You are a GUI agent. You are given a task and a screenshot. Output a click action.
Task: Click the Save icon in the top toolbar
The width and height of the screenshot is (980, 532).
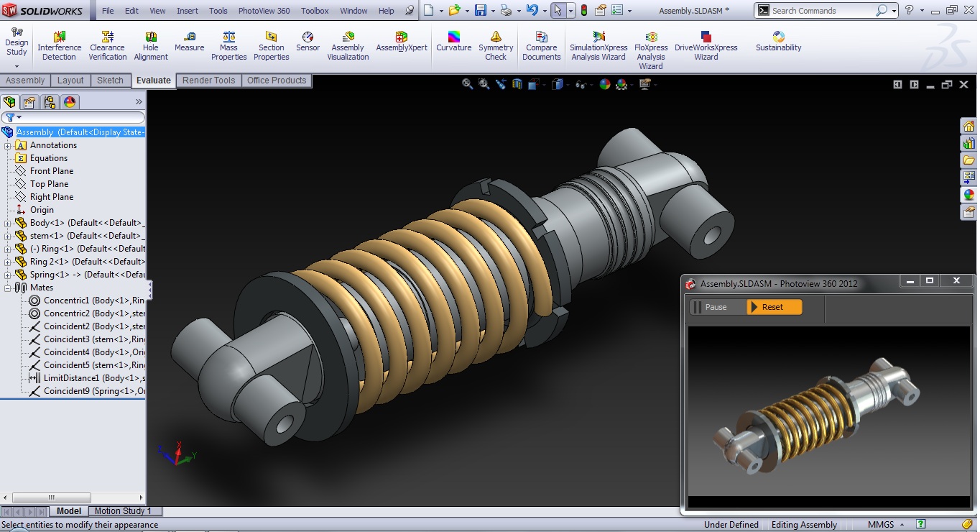pos(481,11)
